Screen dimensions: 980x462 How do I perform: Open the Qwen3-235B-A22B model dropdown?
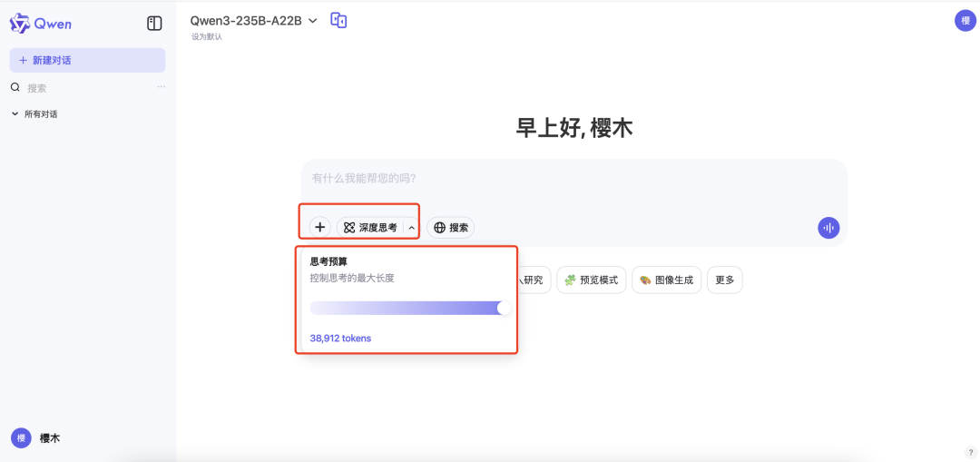point(254,21)
